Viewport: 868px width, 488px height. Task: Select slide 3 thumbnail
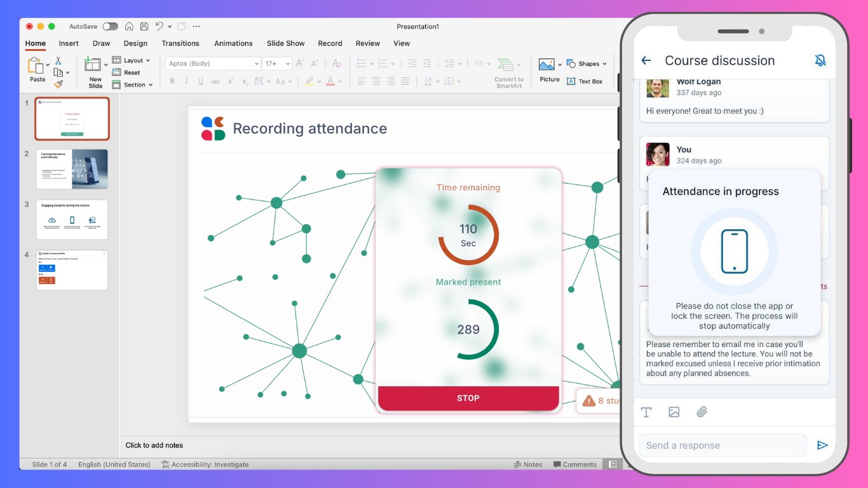[x=72, y=220]
